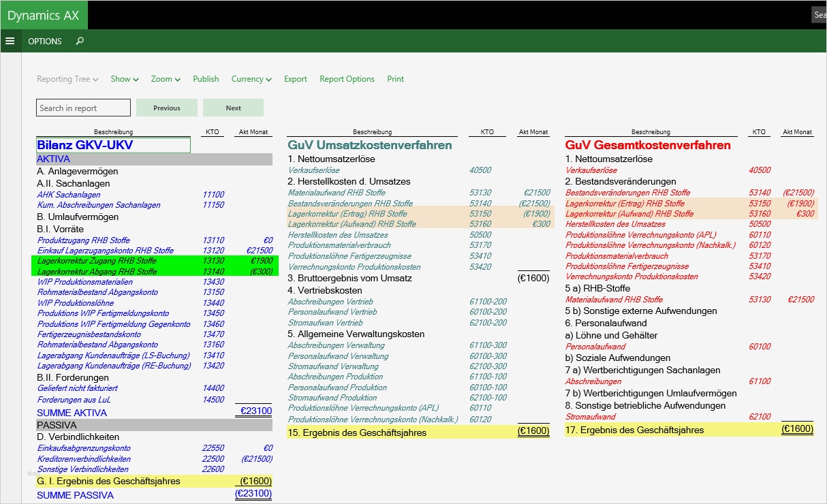Expand the Zoom dropdown
Screen dimensions: 827x504
166,79
